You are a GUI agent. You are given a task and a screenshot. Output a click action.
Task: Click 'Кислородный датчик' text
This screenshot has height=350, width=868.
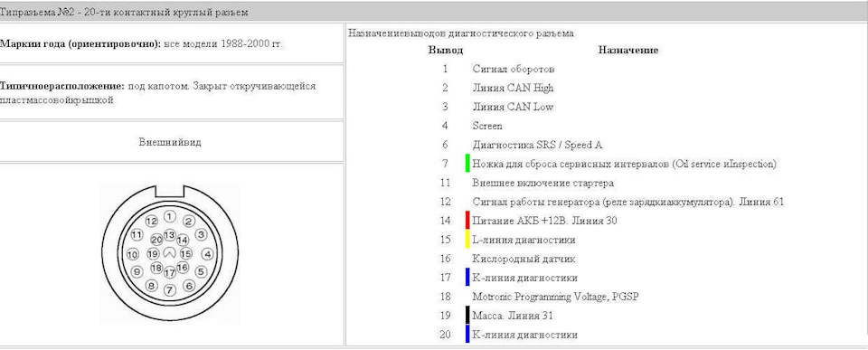[524, 259]
